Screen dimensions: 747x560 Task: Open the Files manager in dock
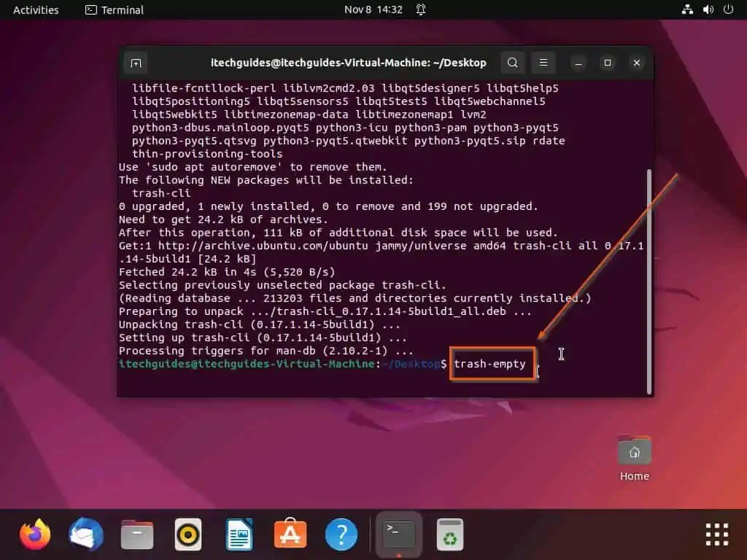point(137,534)
